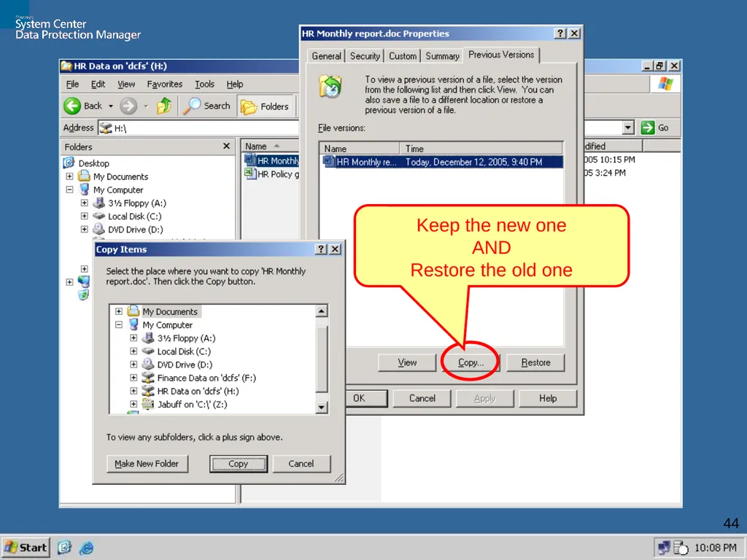Screen dimensions: 747x560
Task: Toggle the Folders pane button
Action: (265, 106)
